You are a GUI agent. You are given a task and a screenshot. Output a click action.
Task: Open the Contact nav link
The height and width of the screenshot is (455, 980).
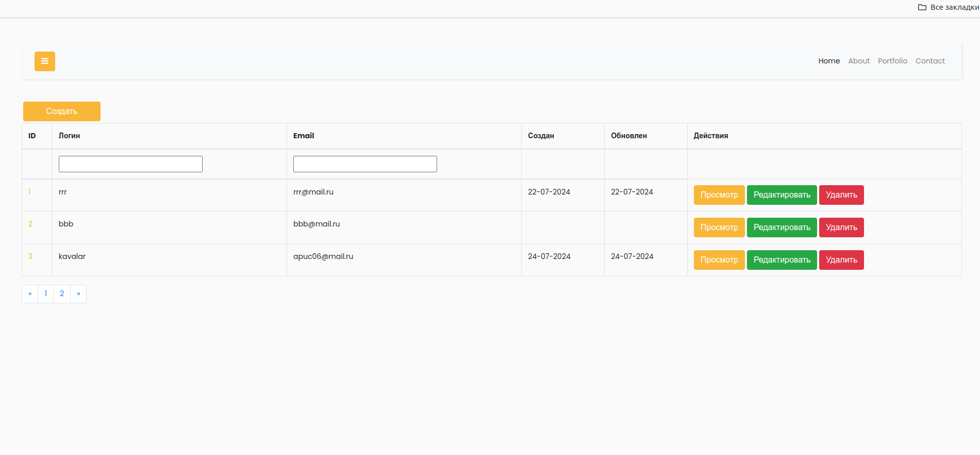(x=930, y=61)
